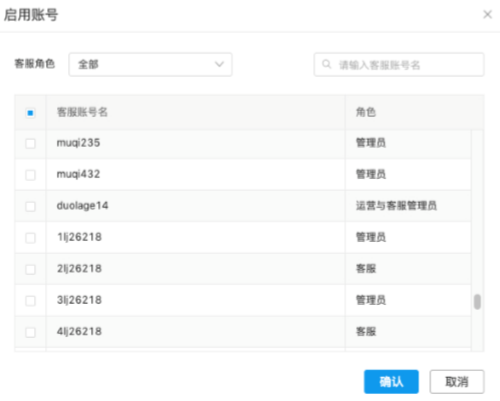Tick the checkbox for 1lj26218

click(30, 238)
